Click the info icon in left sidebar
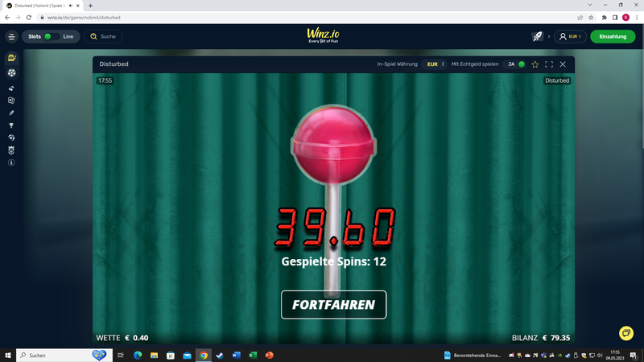The image size is (644, 362). (11, 162)
